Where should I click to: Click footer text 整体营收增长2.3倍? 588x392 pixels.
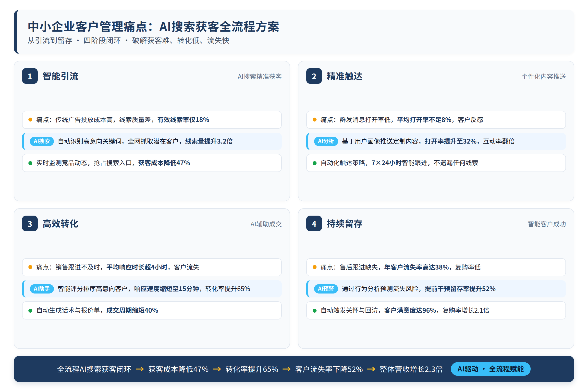[411, 369]
